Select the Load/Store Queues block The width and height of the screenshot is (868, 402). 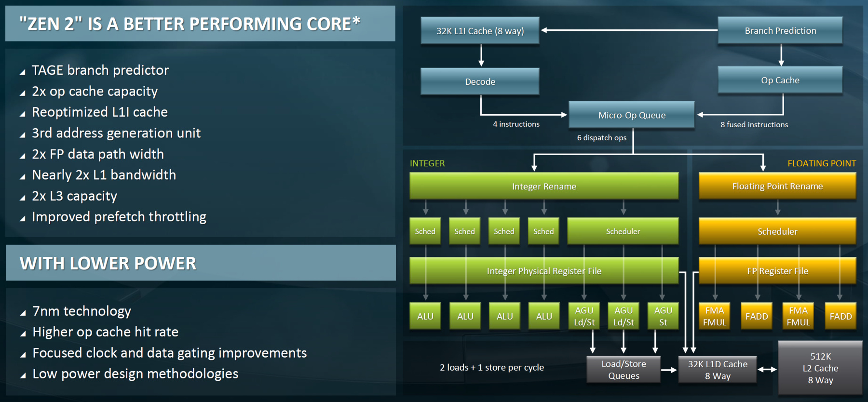pyautogui.click(x=624, y=370)
